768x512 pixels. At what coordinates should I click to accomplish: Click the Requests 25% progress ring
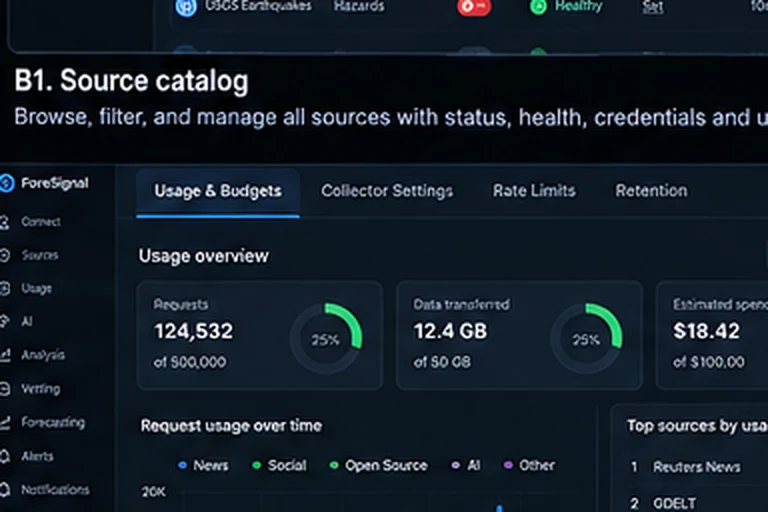[326, 339]
